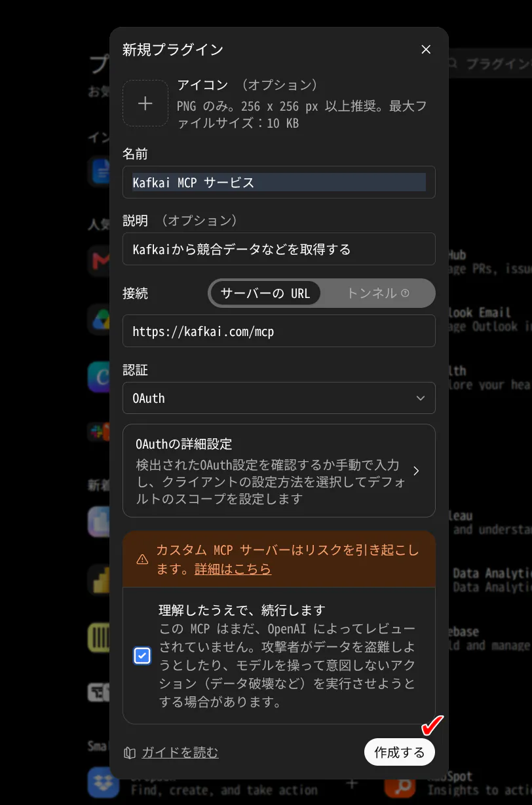Click the warning triangle icon in risk banner
Screen dimensions: 532x805
[x=142, y=559]
